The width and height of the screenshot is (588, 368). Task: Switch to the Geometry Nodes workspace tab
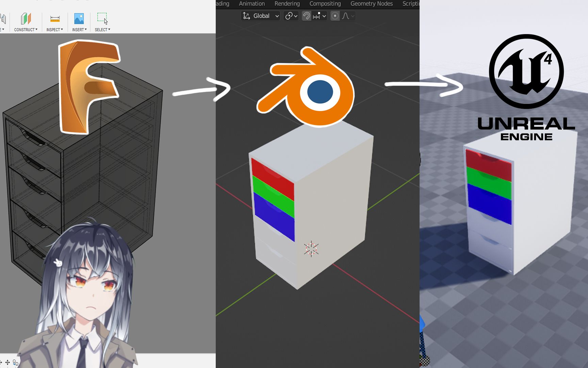click(372, 4)
